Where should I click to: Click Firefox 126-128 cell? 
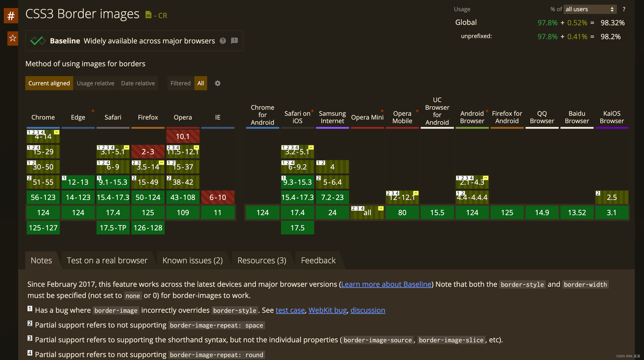click(x=148, y=228)
